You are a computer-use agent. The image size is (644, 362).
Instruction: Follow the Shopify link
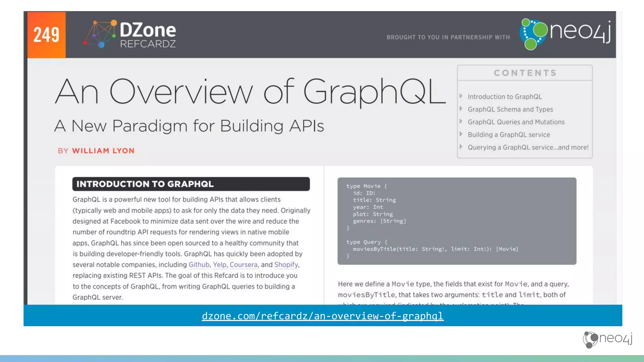(x=286, y=265)
